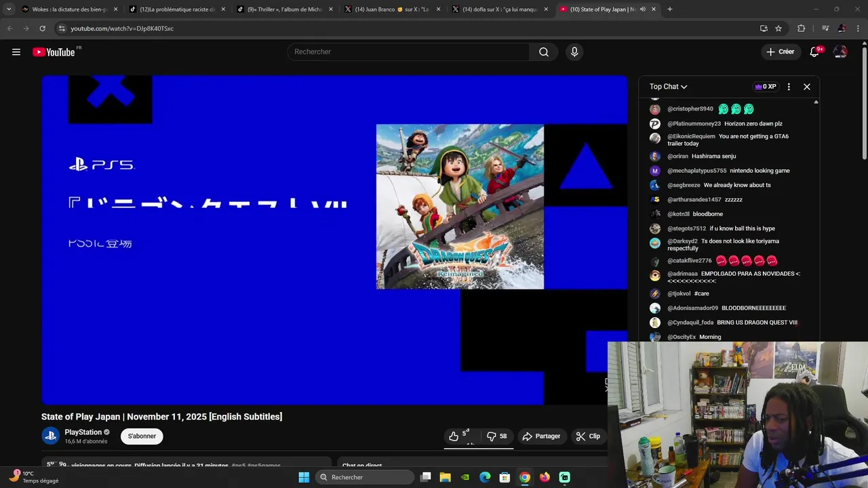Go to the YouTube home logo

point(54,52)
